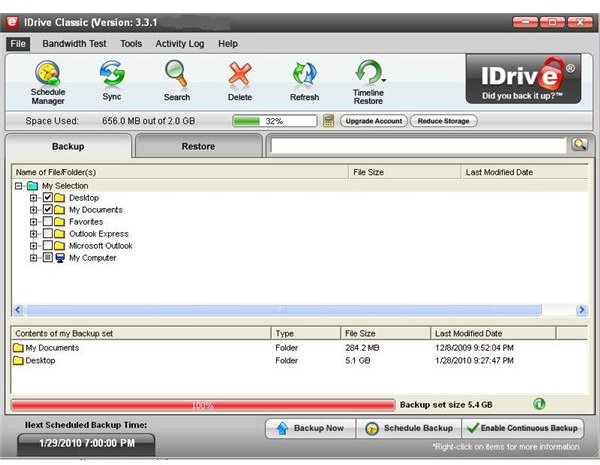The height and width of the screenshot is (465, 600).
Task: Open the Tools menu
Action: (x=131, y=44)
